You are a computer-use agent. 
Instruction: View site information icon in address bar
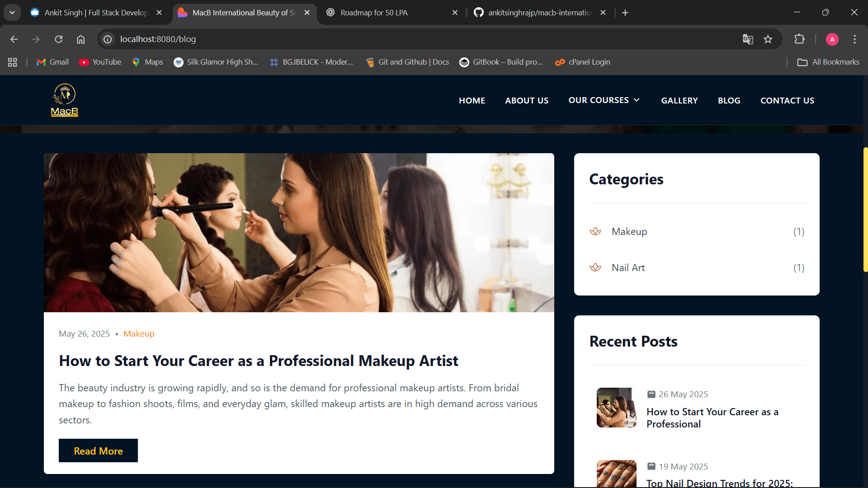pos(108,39)
